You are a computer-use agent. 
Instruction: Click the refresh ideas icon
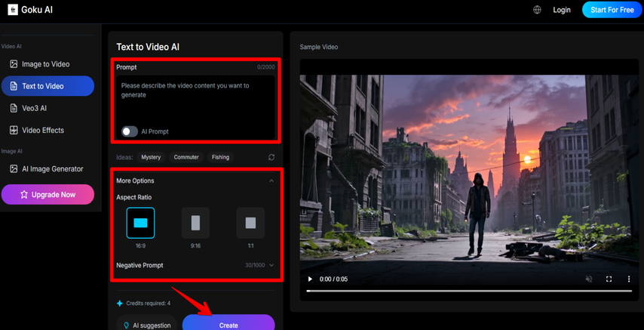click(271, 157)
